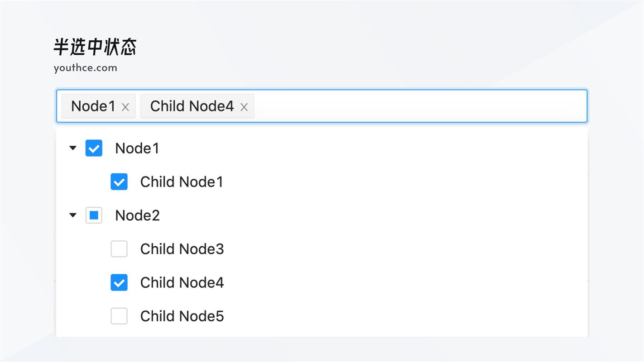This screenshot has height=362, width=644.
Task: Toggle the half-selected Node2 checkbox
Action: click(94, 215)
